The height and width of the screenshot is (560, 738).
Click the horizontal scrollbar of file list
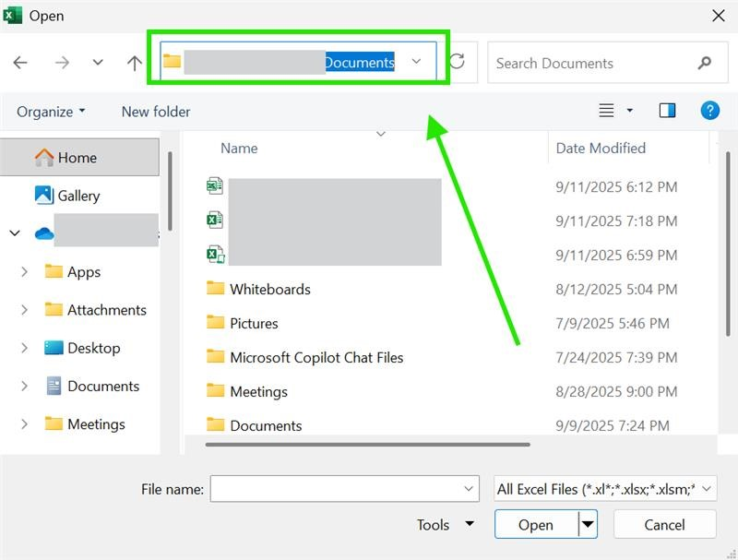click(367, 445)
